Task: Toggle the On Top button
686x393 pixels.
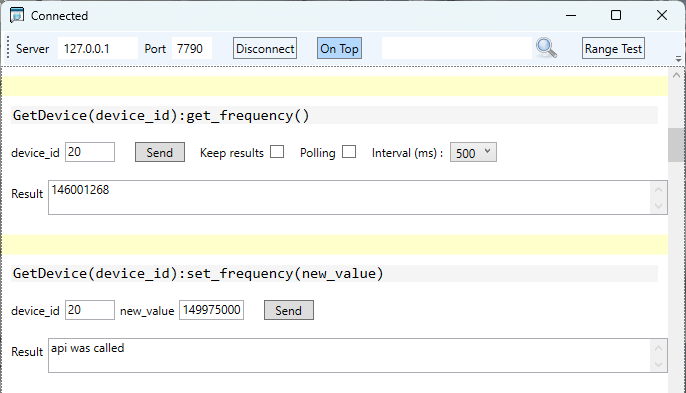Action: pyautogui.click(x=339, y=48)
